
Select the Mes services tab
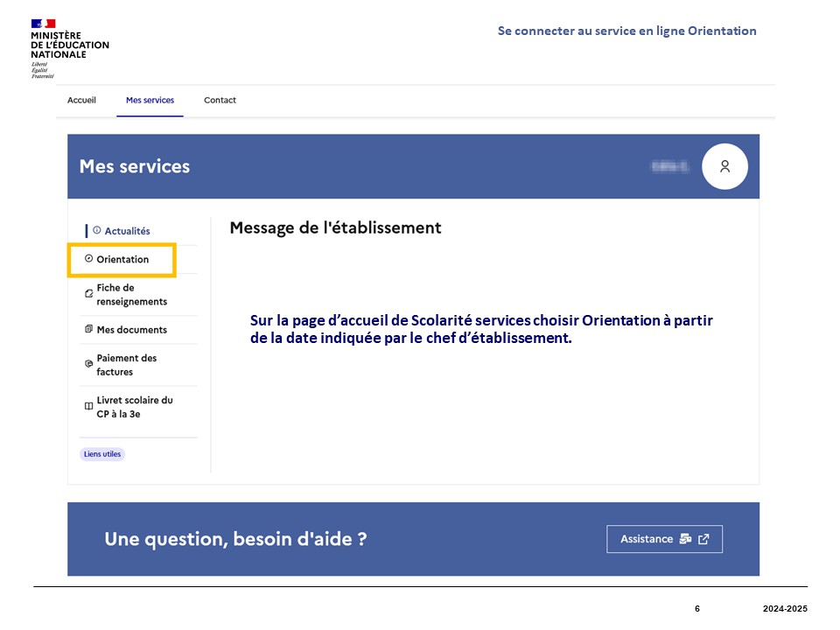(x=150, y=101)
